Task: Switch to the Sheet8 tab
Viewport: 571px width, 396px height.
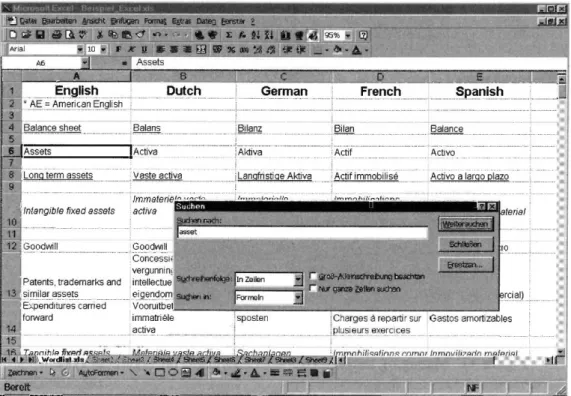Action: pos(286,360)
